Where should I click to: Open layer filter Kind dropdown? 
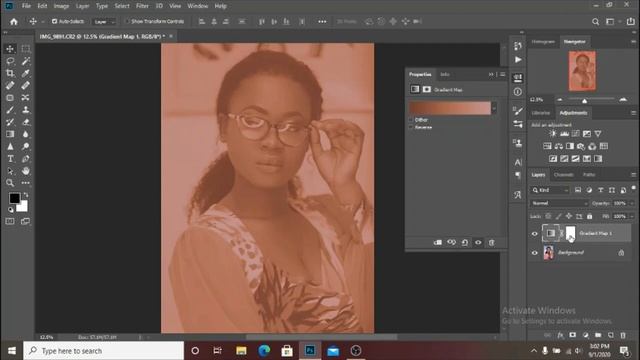click(x=550, y=190)
